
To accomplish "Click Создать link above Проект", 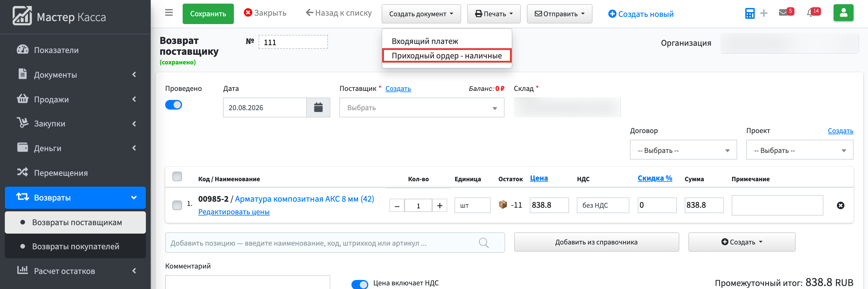I will tap(840, 131).
